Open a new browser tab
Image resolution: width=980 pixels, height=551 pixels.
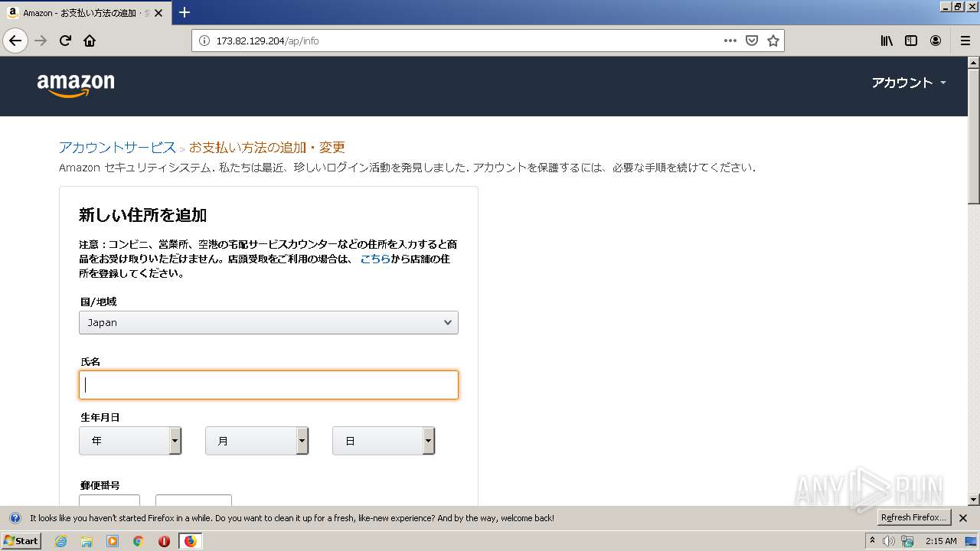(185, 12)
